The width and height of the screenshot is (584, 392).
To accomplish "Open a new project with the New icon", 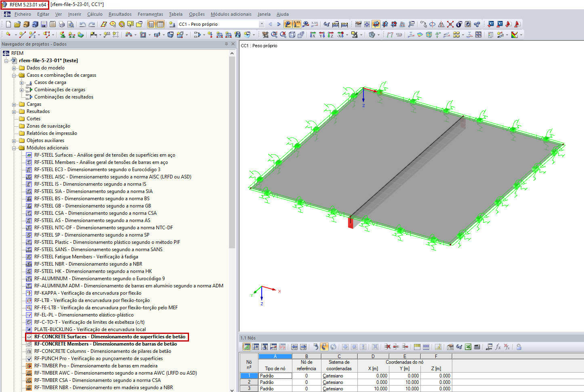I will pos(8,24).
